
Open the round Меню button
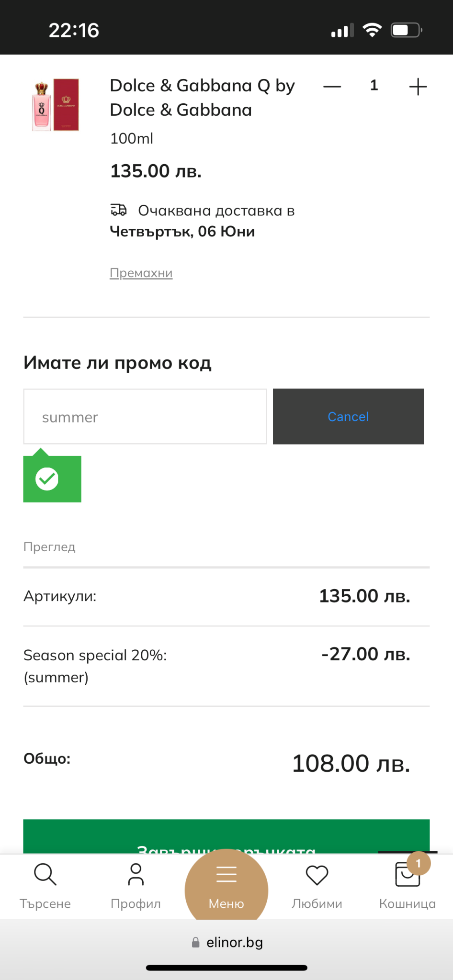pos(226,886)
